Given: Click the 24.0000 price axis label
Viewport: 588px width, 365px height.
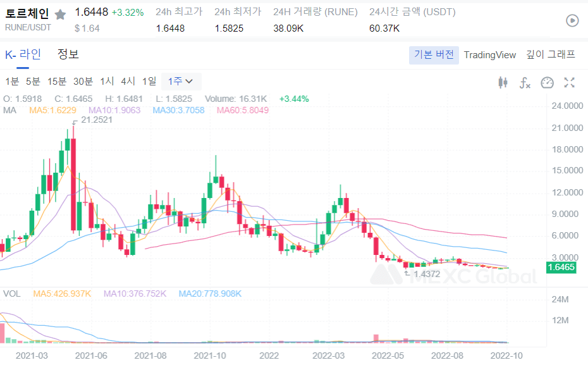Looking at the screenshot, I should [x=567, y=106].
